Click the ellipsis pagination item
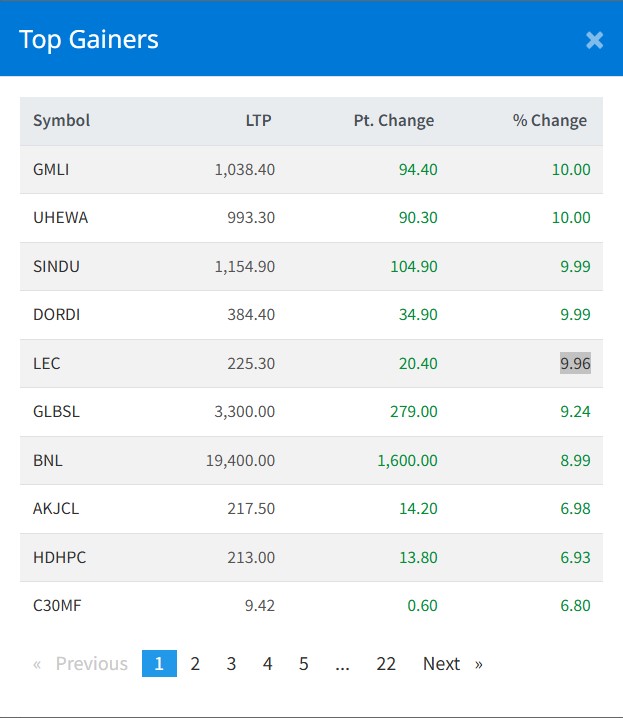 pos(343,664)
